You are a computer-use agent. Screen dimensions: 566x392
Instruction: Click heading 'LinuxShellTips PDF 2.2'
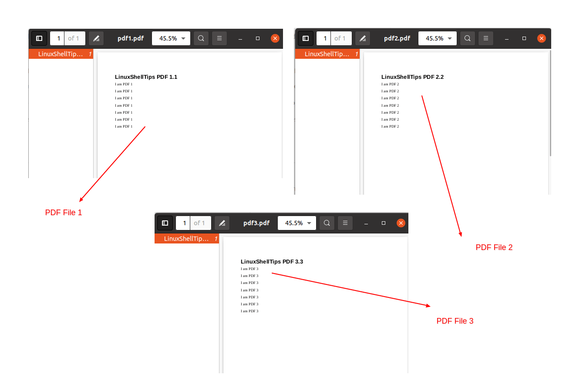click(x=412, y=77)
